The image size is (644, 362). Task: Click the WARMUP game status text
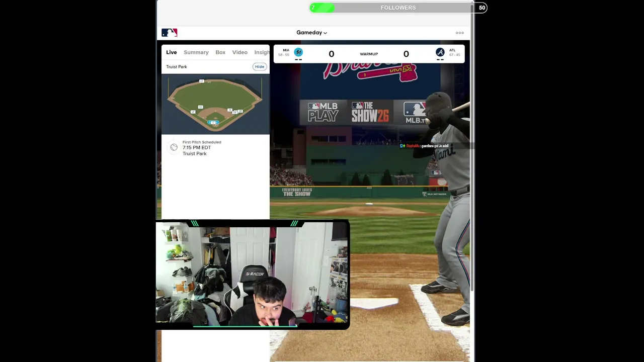pyautogui.click(x=369, y=54)
